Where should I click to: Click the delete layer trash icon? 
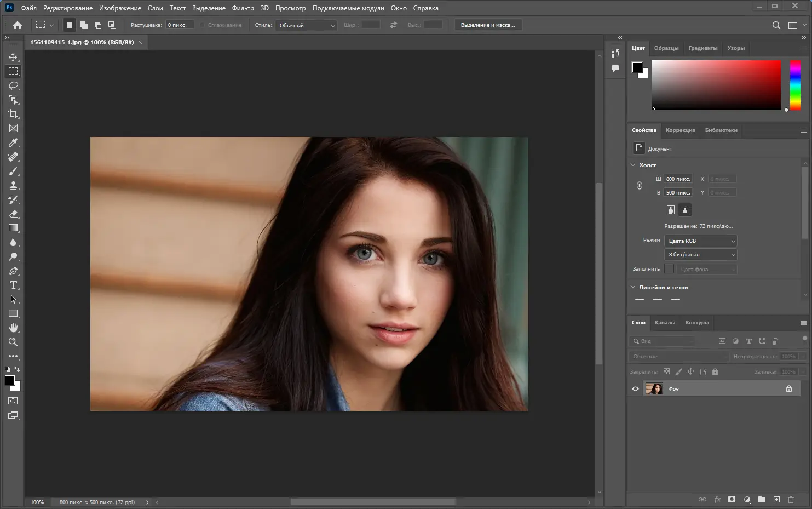(791, 499)
